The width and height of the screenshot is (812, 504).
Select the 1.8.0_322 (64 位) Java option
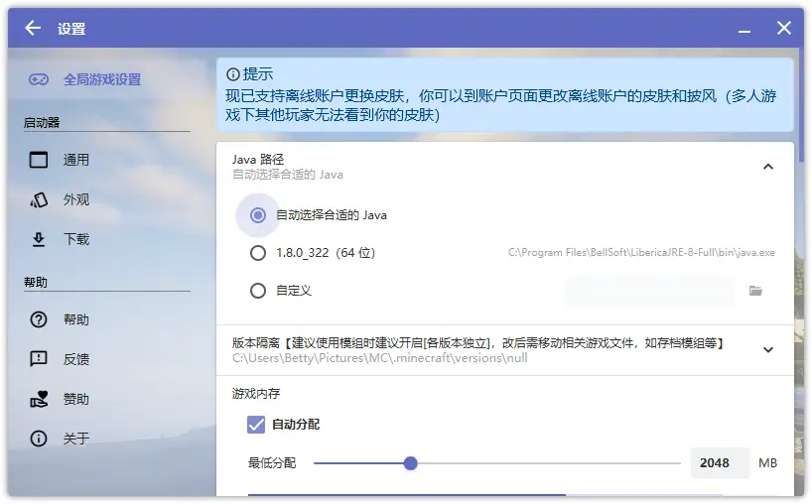[258, 253]
